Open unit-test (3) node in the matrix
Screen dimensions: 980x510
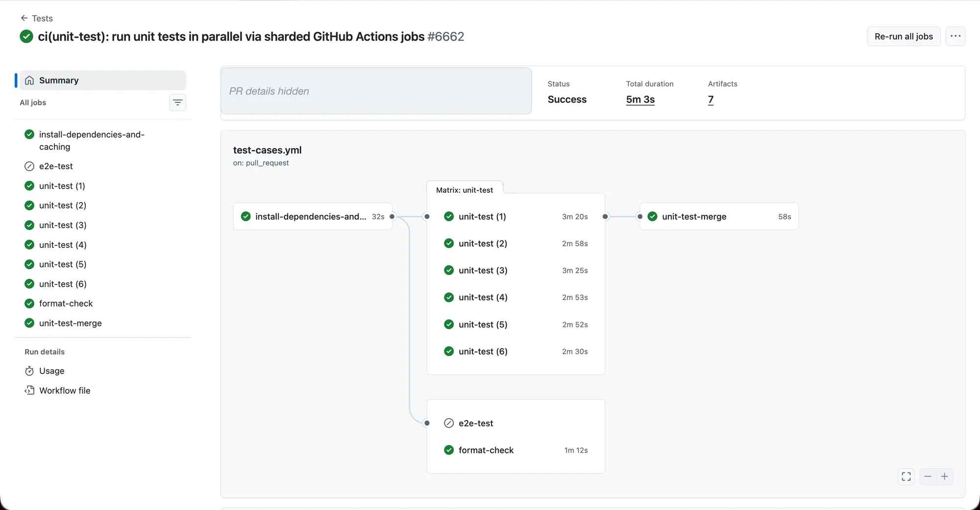click(x=516, y=270)
